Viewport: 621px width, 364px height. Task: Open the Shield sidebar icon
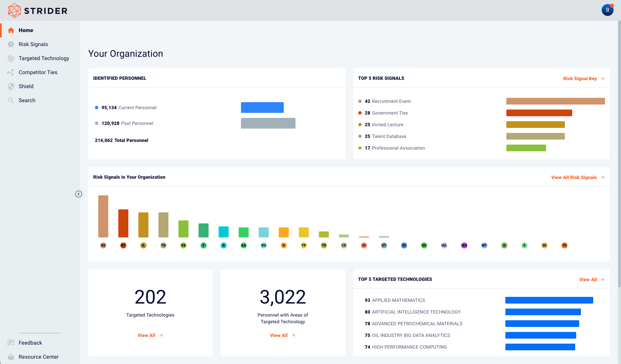11,86
